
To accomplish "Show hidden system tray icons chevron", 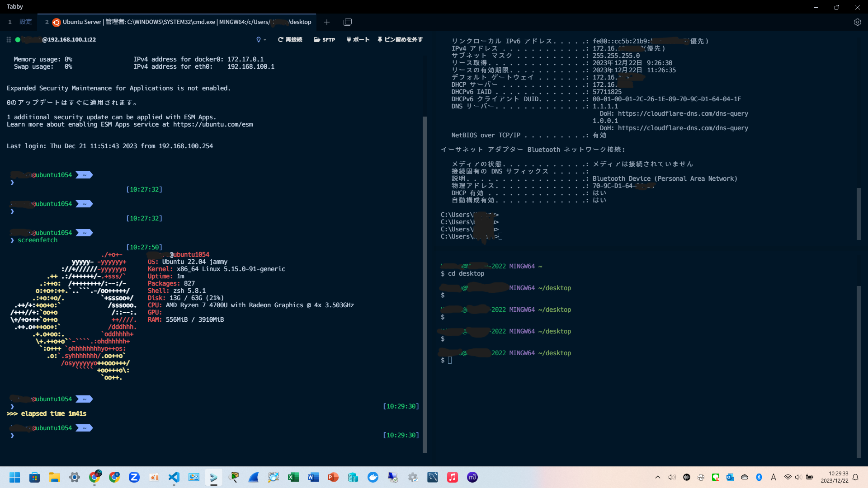I will [658, 477].
